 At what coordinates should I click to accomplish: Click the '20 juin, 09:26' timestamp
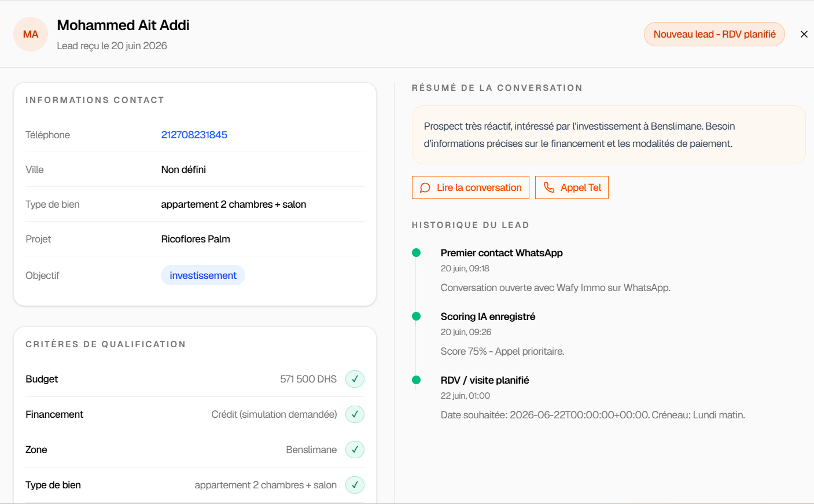[466, 332]
